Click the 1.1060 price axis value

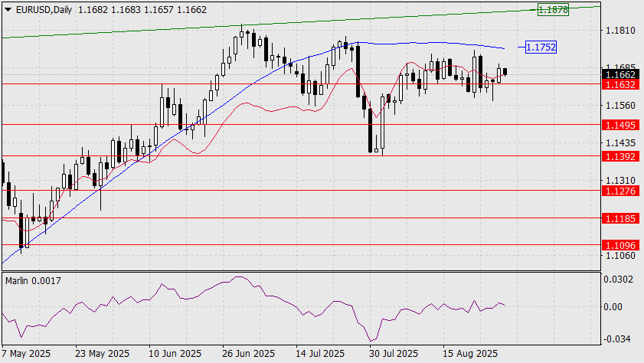620,256
